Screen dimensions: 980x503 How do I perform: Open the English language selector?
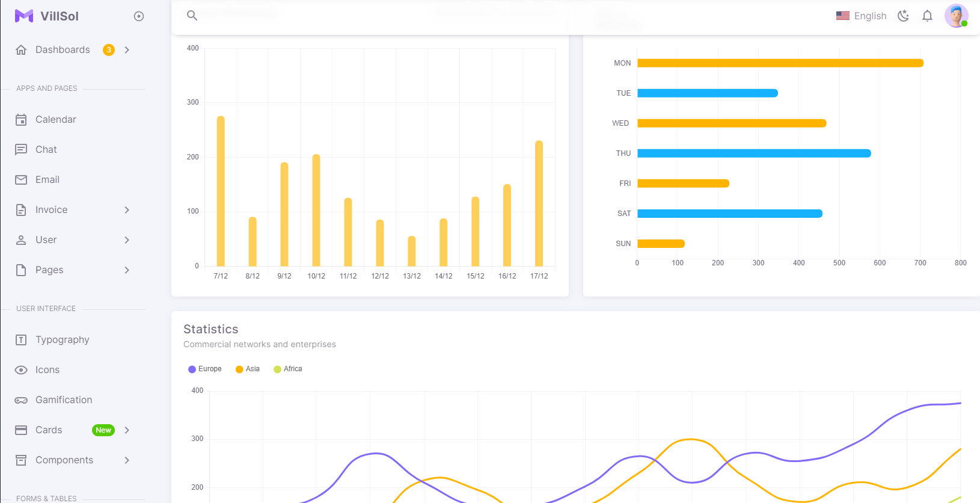pos(861,16)
